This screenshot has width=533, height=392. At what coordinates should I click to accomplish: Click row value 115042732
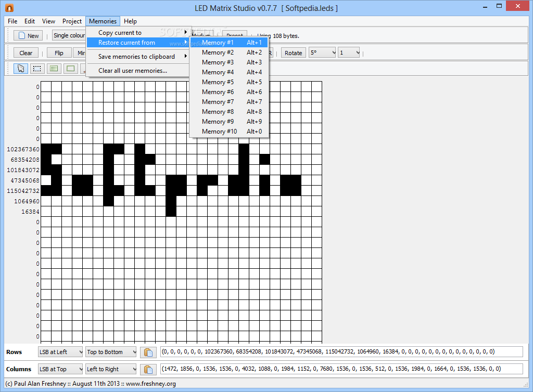point(23,191)
